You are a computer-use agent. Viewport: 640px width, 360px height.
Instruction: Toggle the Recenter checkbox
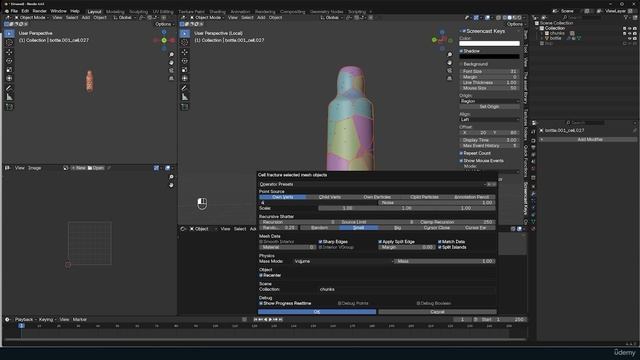(x=261, y=276)
